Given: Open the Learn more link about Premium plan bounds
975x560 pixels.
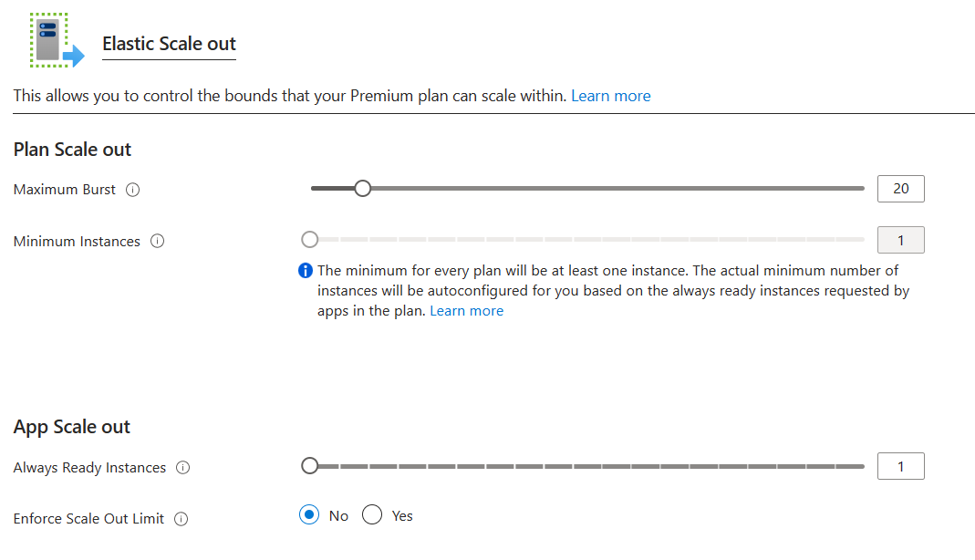Looking at the screenshot, I should pos(610,96).
